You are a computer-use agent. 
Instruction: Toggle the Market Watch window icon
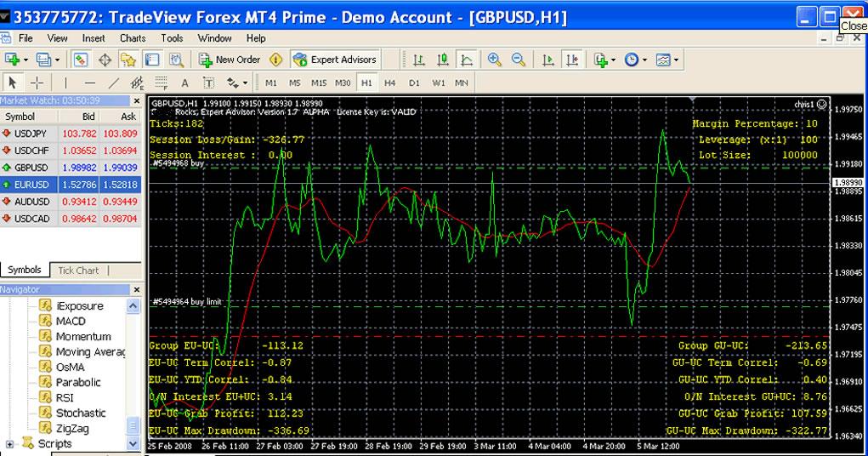tap(81, 60)
